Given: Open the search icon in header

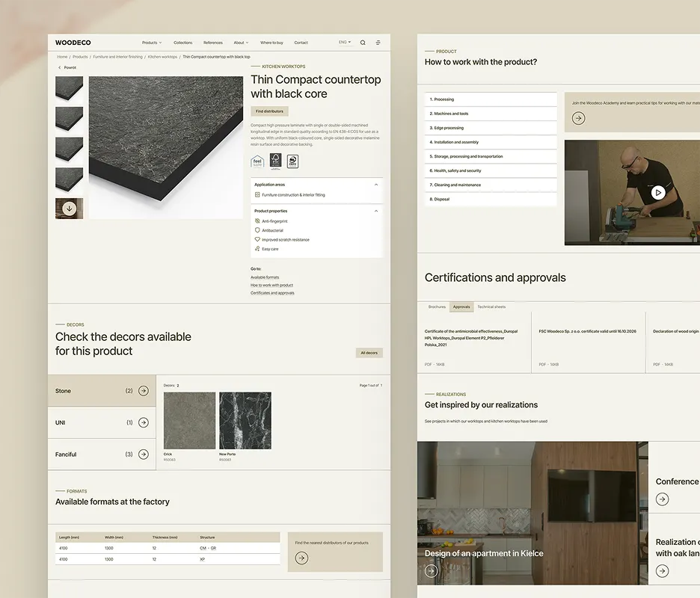Looking at the screenshot, I should [x=363, y=43].
